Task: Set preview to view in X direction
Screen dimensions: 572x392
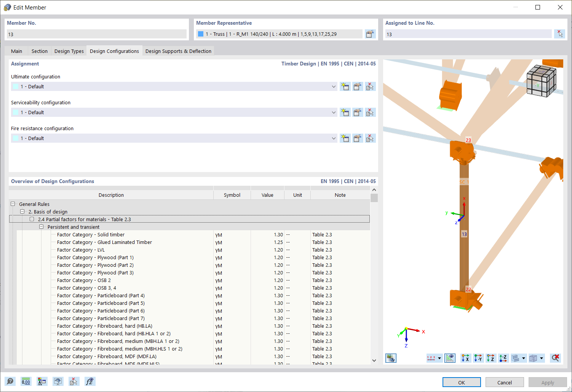Action: [x=466, y=358]
